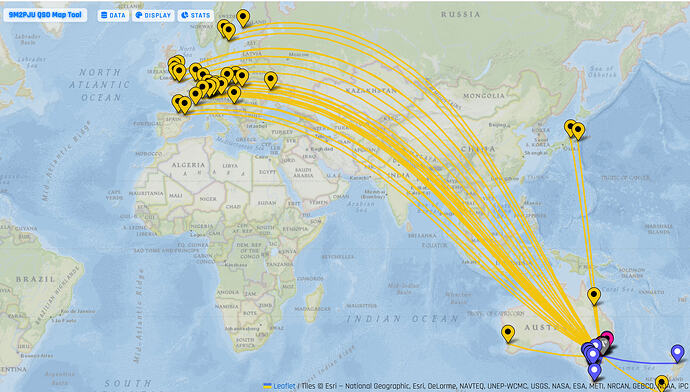
Task: Open the DATA panel button
Action: (x=113, y=15)
